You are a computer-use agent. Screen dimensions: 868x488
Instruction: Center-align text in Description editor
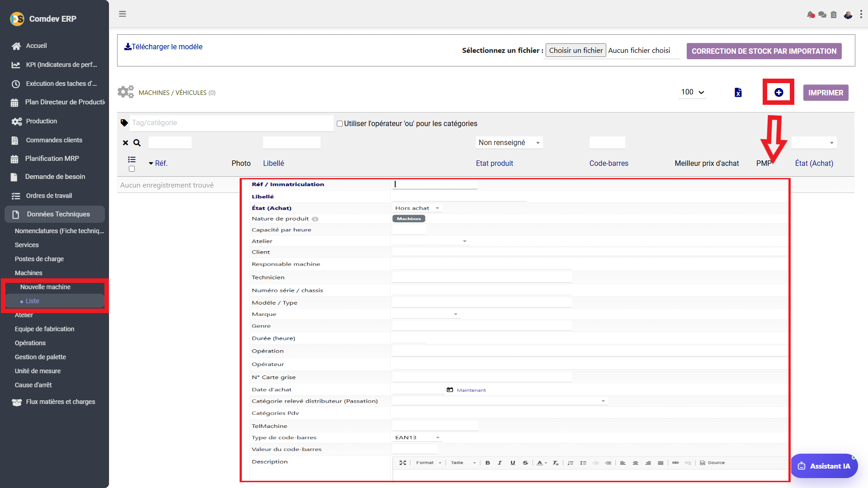[635, 463]
